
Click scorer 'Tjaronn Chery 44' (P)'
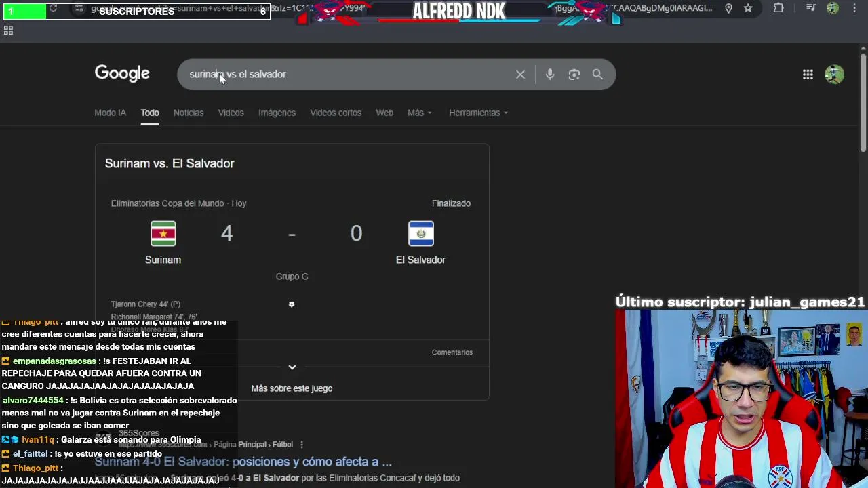point(146,304)
